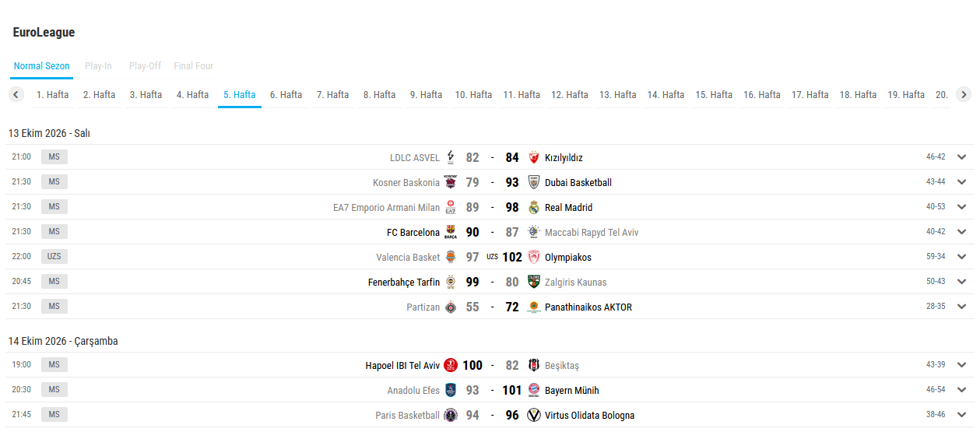Click the Virtus Olidata Bologna logo
The image size is (980, 432).
(x=533, y=415)
